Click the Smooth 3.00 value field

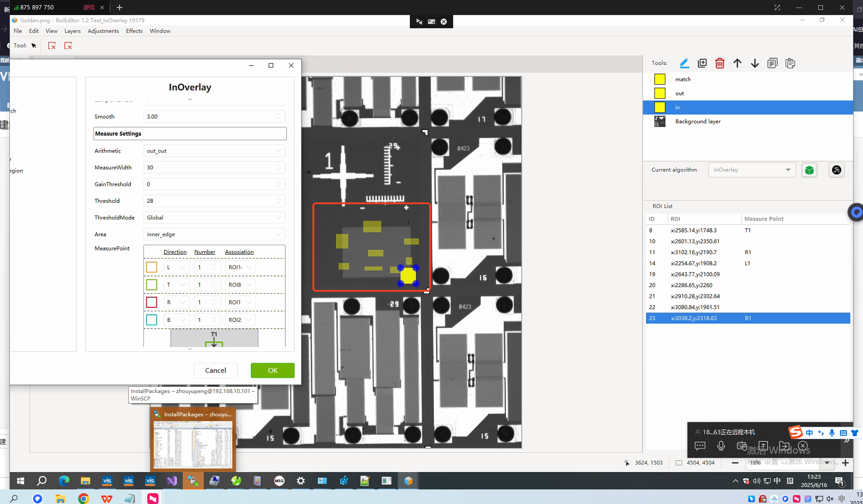pos(214,117)
